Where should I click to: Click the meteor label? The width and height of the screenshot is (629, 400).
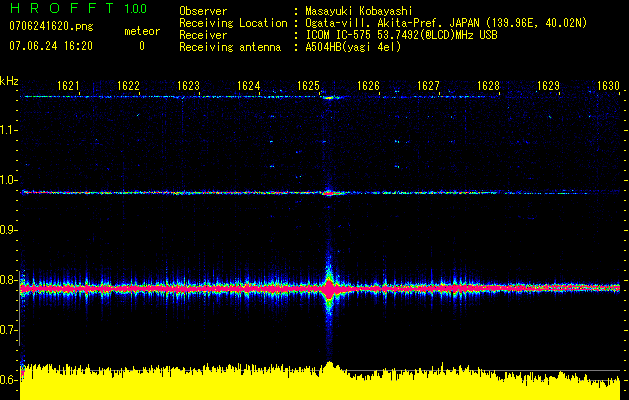141,32
